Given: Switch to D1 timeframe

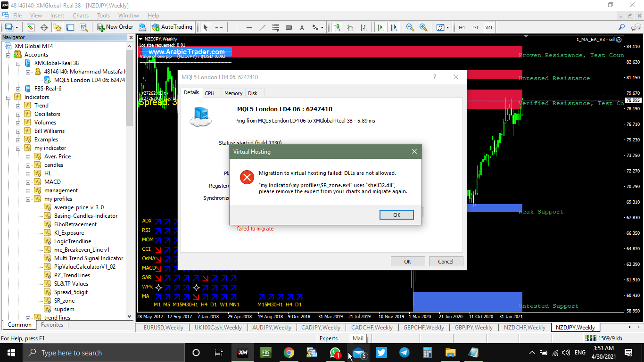Looking at the screenshot, I should pos(475,27).
